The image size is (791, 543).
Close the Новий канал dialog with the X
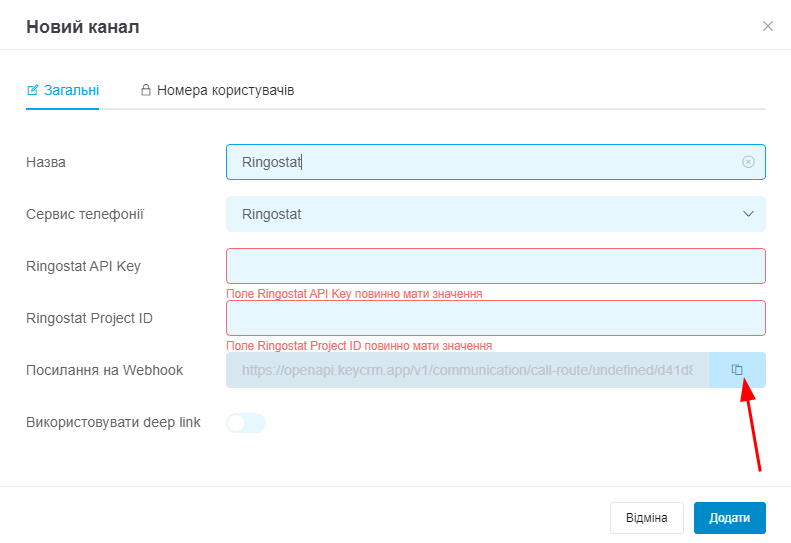point(768,26)
